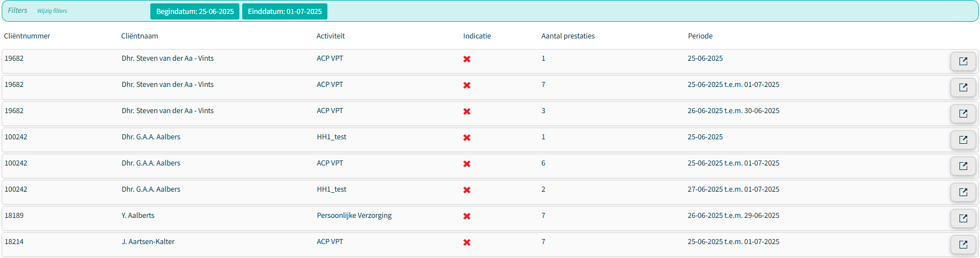The height and width of the screenshot is (258, 980).
Task: Select Persoonlijke Verzorging activity cell
Action: click(354, 216)
